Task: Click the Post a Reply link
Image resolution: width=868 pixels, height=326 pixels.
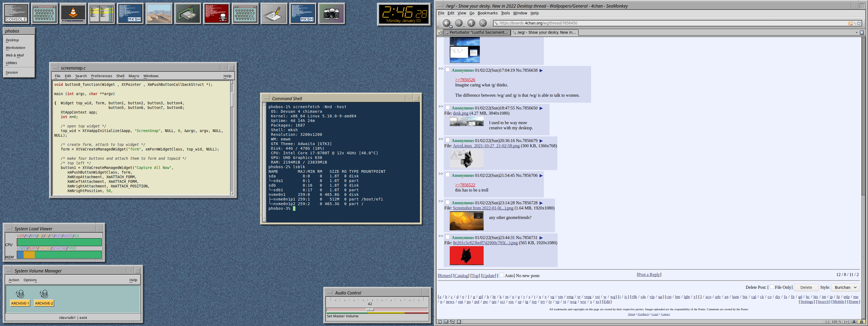Action: click(x=649, y=274)
